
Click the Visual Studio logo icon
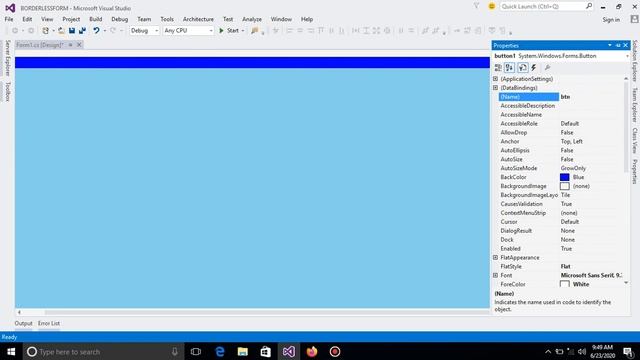click(x=10, y=8)
